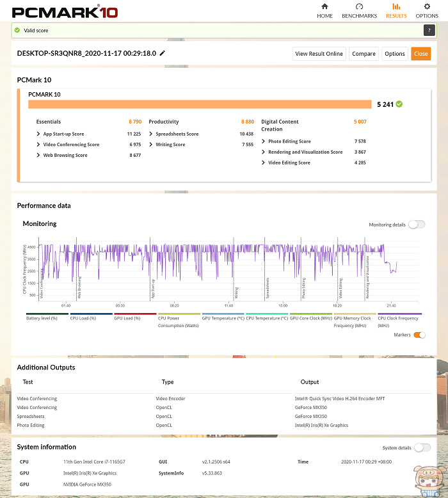Expand the Spreadsheets Score row
Viewport: 448px width, 498px height.
(152, 134)
